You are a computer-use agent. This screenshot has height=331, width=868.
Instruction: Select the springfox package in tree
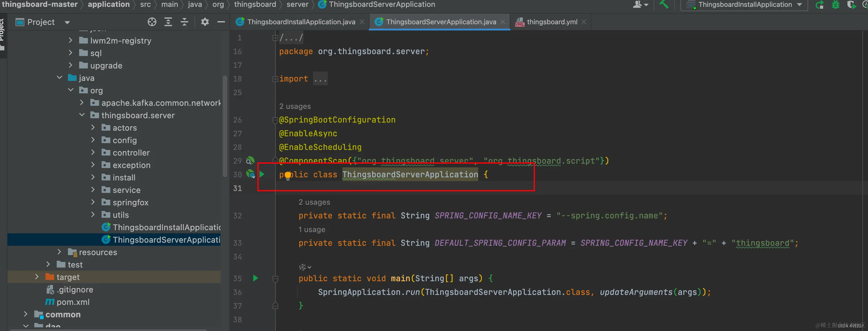coord(131,202)
